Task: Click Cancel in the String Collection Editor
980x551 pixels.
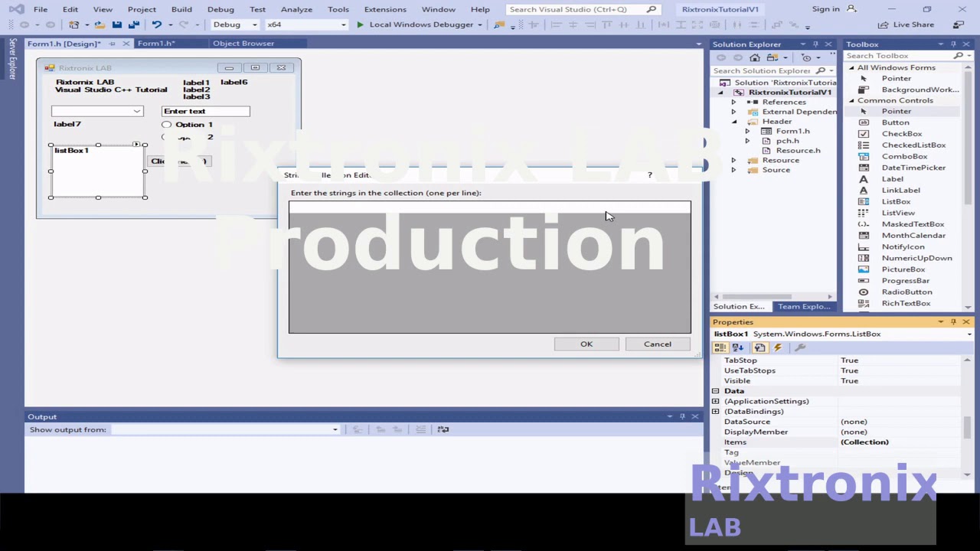Action: 658,344
